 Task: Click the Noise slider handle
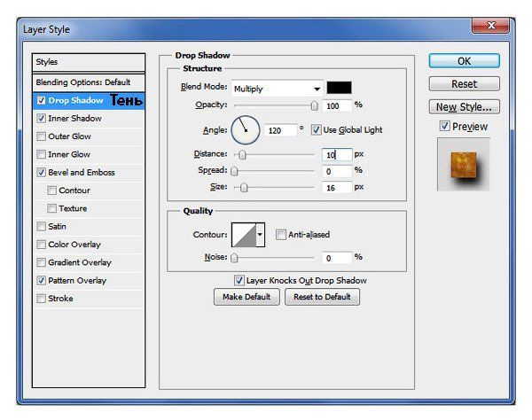point(234,258)
